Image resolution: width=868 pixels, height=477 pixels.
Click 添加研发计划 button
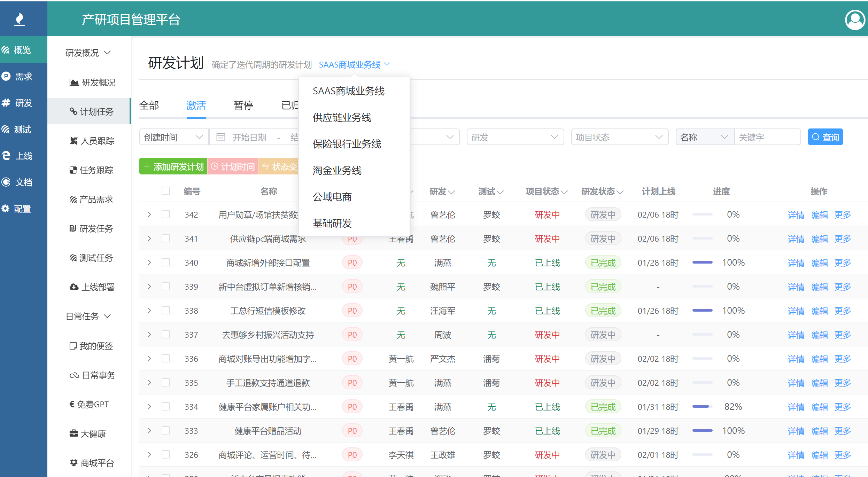coord(173,166)
